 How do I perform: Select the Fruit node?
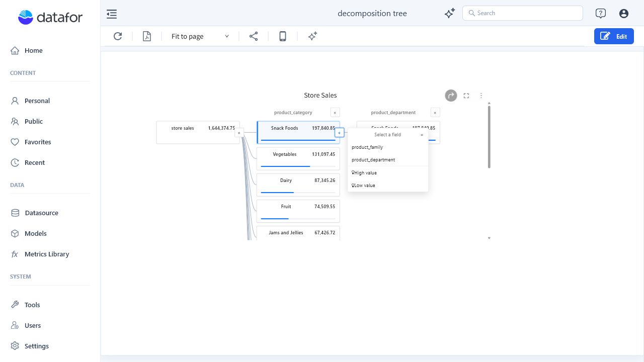pos(298,211)
